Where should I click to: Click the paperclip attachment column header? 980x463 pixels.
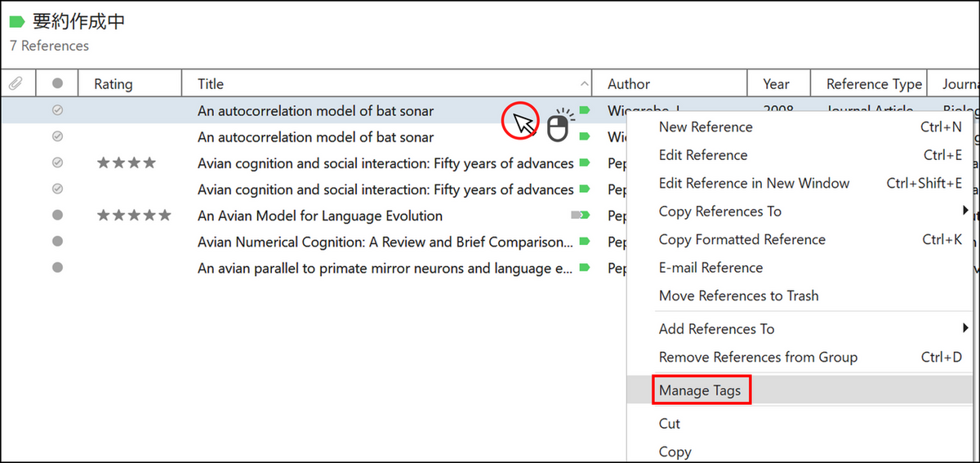pos(16,83)
